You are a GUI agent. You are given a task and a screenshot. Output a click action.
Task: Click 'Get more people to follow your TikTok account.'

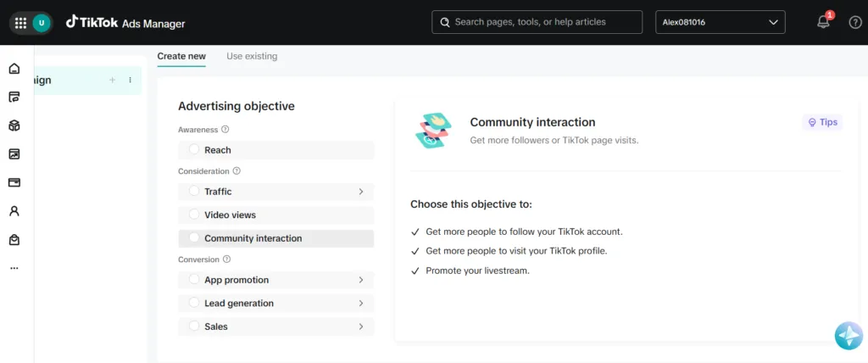click(524, 232)
